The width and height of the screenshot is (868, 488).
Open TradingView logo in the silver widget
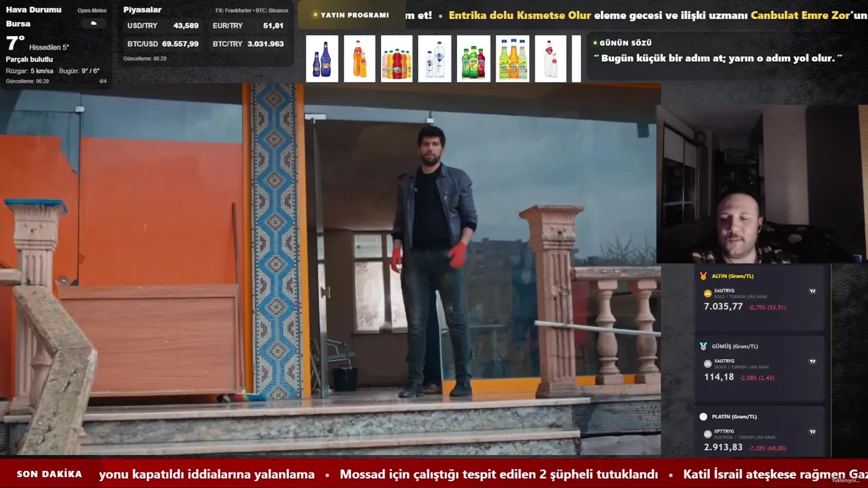[x=812, y=361]
